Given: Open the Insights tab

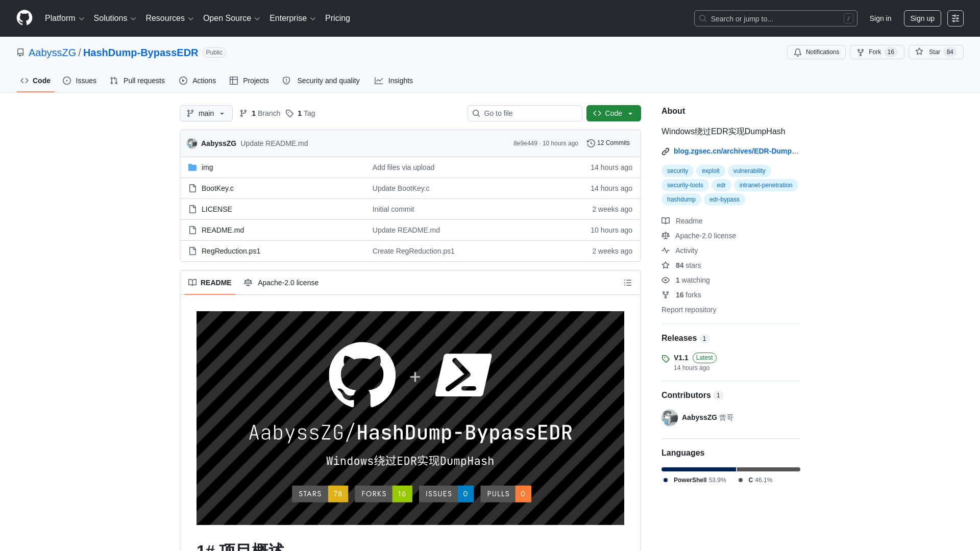Looking at the screenshot, I should point(394,81).
